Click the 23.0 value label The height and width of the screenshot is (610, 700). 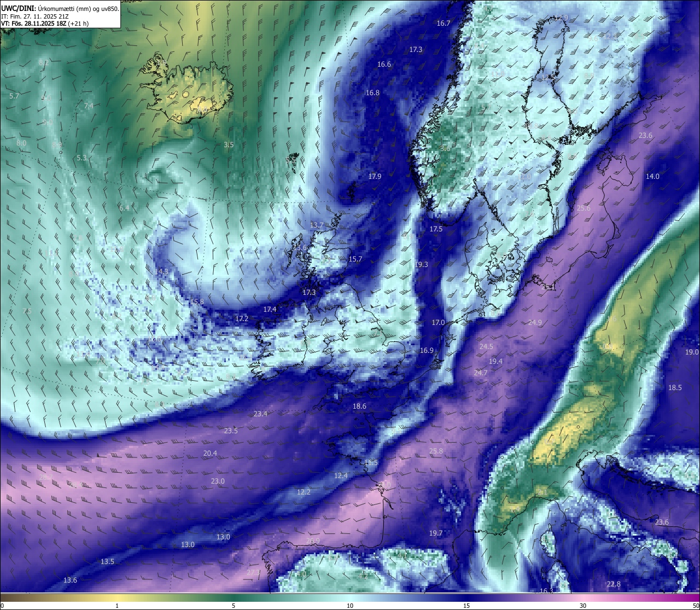(218, 481)
